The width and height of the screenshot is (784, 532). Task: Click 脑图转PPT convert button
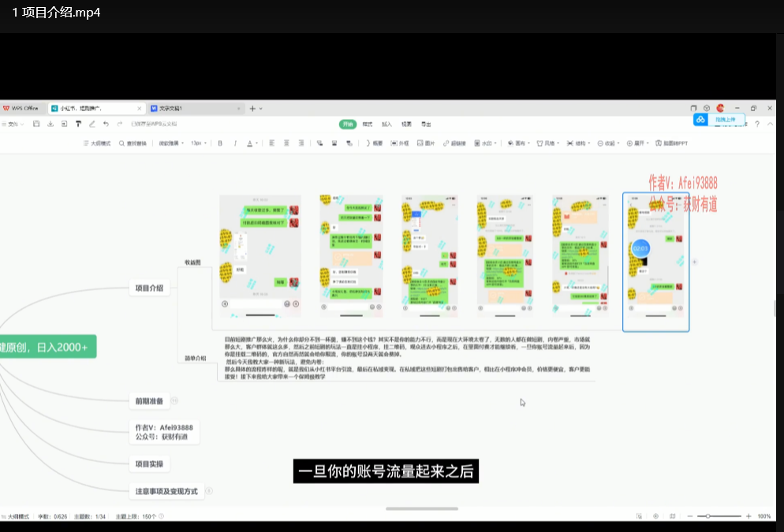coord(672,143)
